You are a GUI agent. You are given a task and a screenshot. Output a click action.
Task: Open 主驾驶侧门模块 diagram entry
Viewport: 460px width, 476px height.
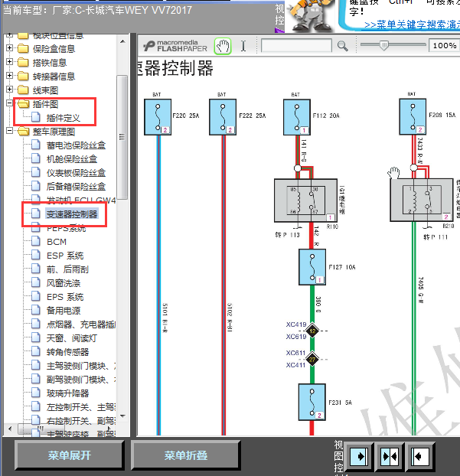[x=81, y=366]
